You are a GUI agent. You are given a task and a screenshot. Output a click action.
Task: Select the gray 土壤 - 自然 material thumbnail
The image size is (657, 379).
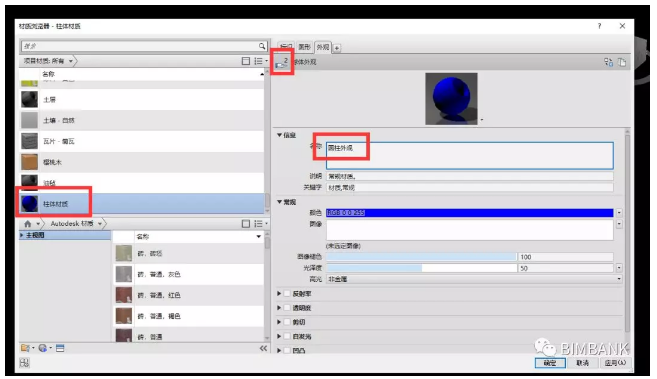click(x=29, y=120)
